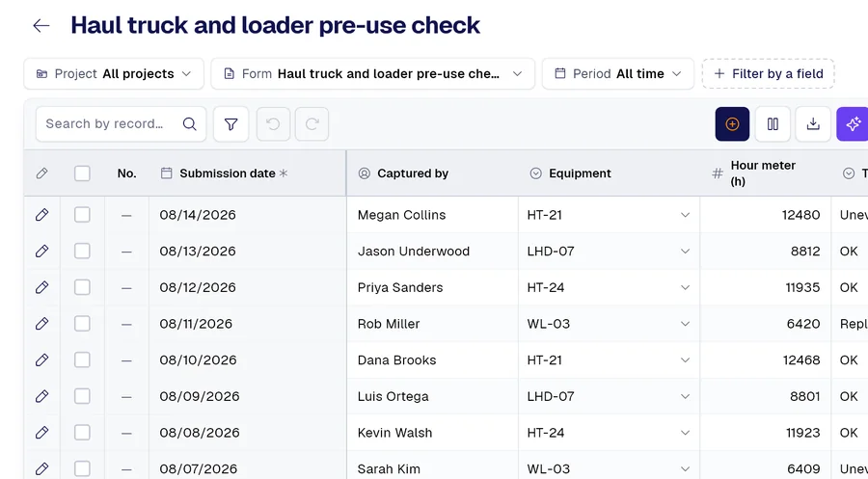The width and height of the screenshot is (868, 479).
Task: Open the funnel filter button
Action: pyautogui.click(x=231, y=124)
